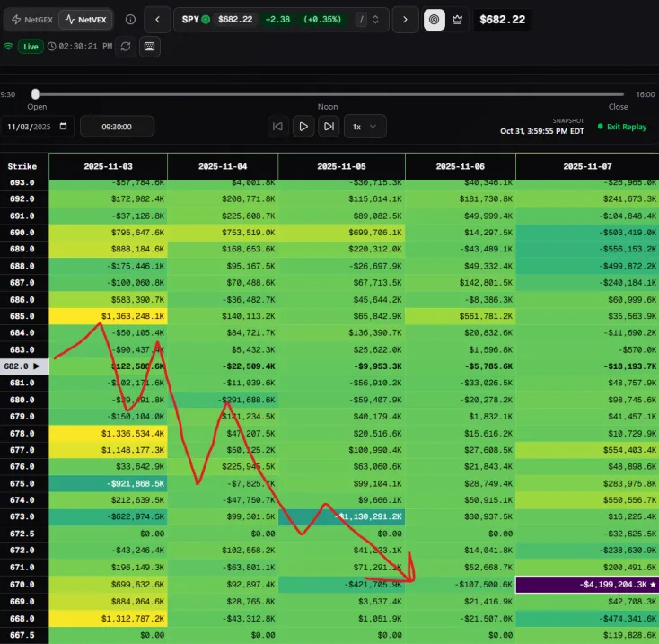Screen dimensions: 659x644
Task: Click the replay timeline slider handle
Action: point(35,93)
